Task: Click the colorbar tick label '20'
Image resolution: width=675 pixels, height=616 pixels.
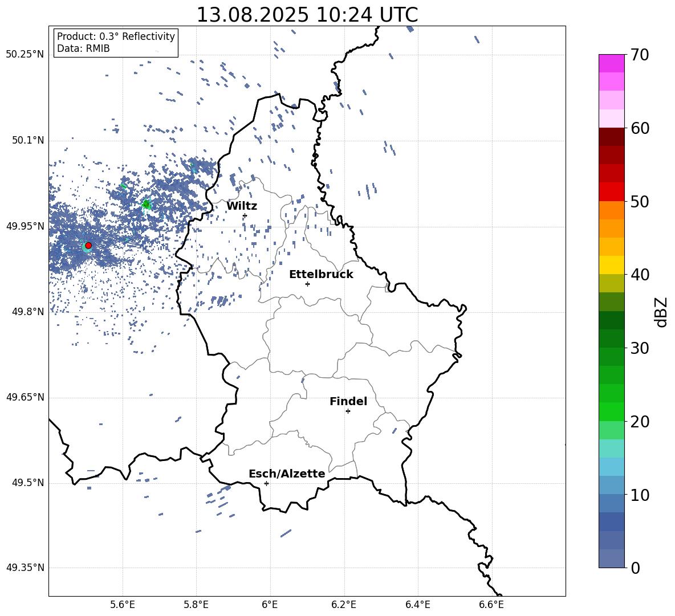Action: pos(640,422)
